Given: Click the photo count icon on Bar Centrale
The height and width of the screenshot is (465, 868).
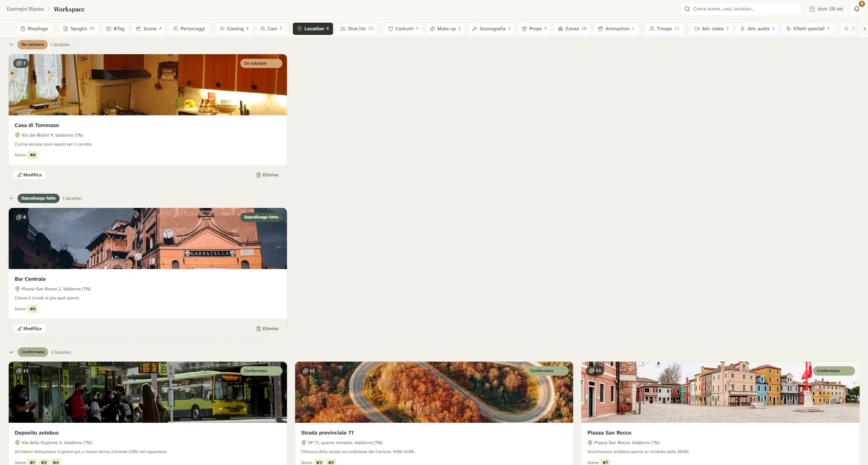Looking at the screenshot, I should point(19,217).
